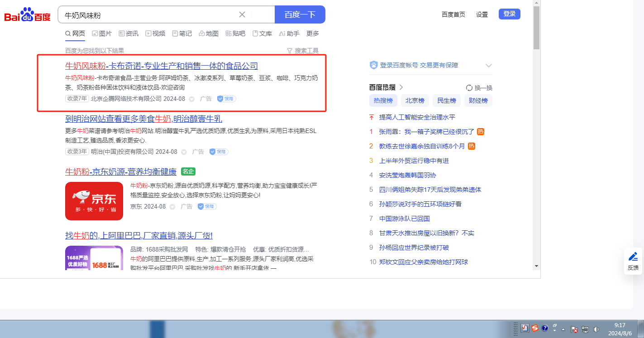Expand the 更多 menu
Screen dimensions: 644x338
tap(313, 33)
